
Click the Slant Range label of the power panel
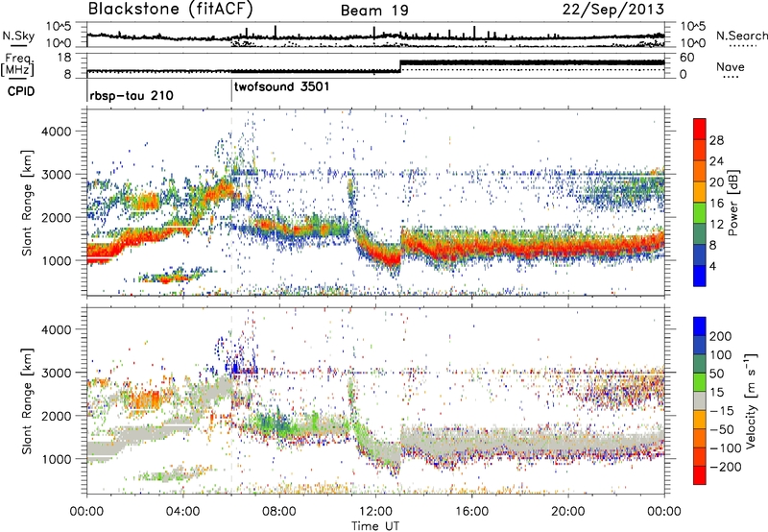(27, 203)
